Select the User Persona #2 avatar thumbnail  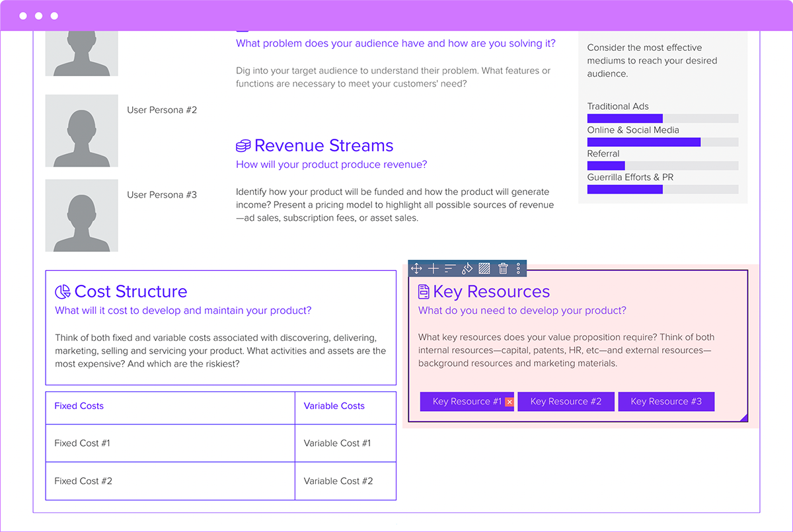[81, 130]
